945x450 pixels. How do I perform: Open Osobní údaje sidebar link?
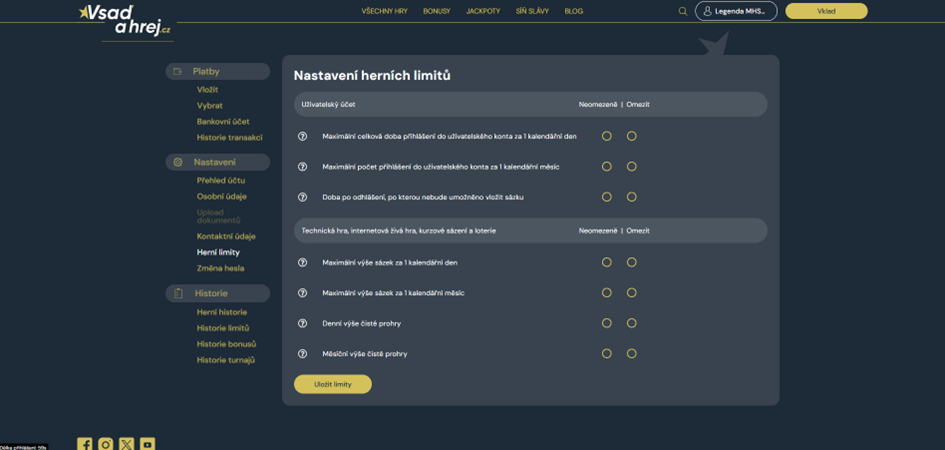221,196
